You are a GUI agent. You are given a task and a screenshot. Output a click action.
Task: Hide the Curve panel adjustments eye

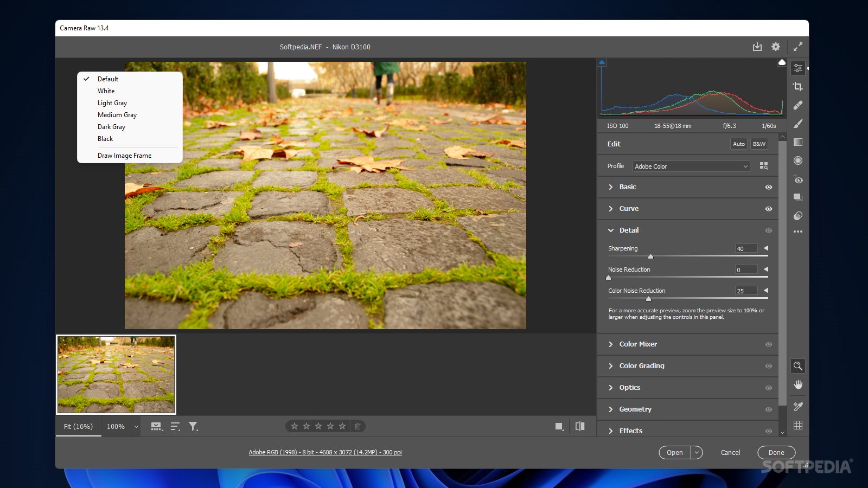pyautogui.click(x=769, y=209)
